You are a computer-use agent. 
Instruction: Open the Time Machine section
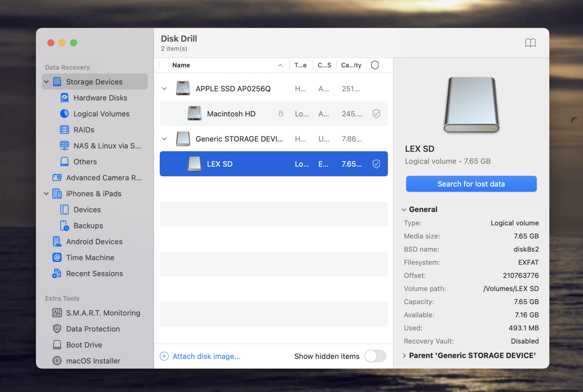[x=90, y=257]
